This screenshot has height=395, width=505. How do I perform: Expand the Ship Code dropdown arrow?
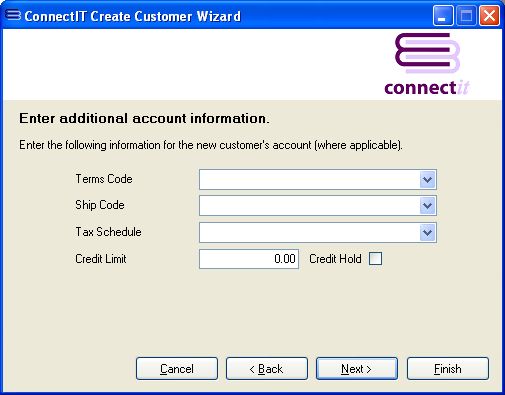tap(427, 206)
